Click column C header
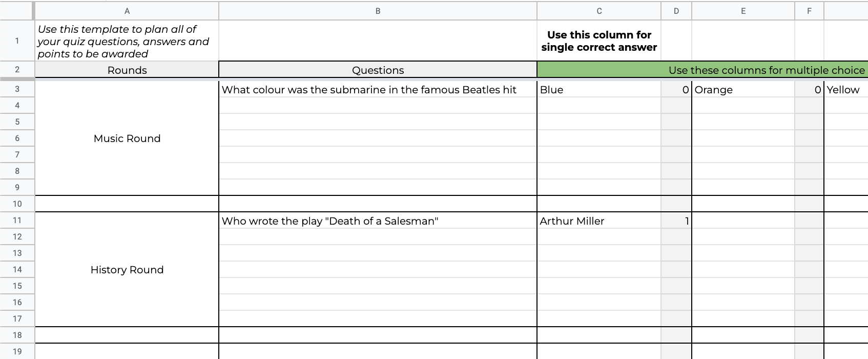Image resolution: width=868 pixels, height=359 pixels. (598, 11)
